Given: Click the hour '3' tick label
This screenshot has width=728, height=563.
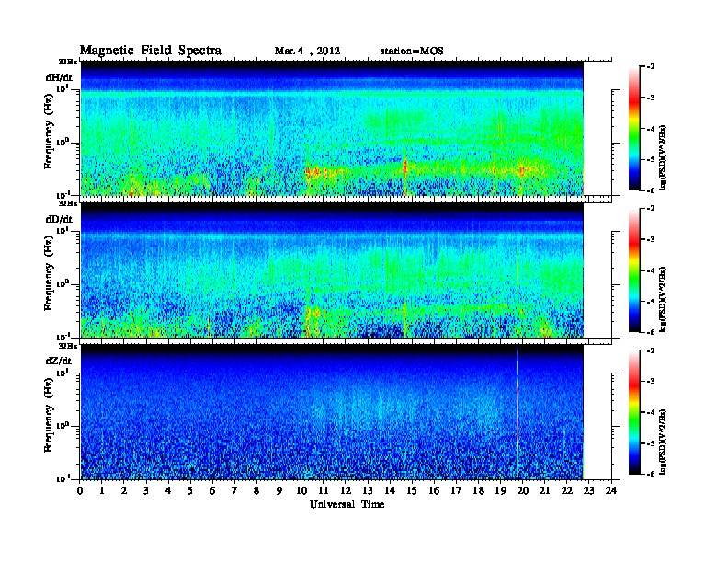Looking at the screenshot, I should tap(146, 491).
